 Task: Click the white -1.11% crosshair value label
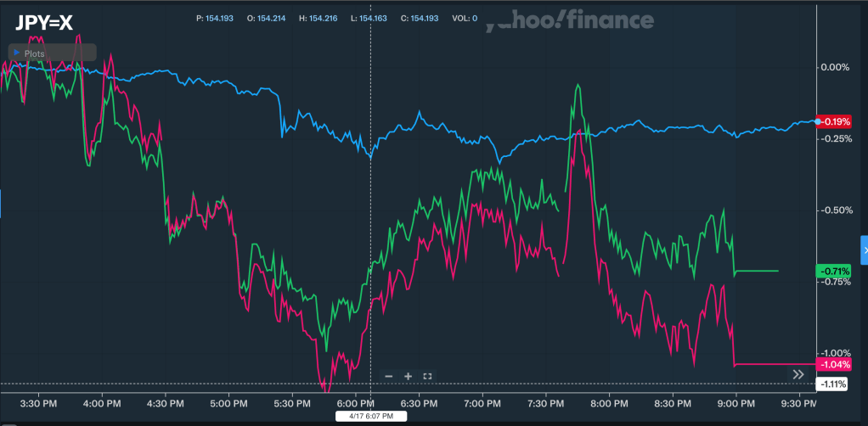(833, 384)
